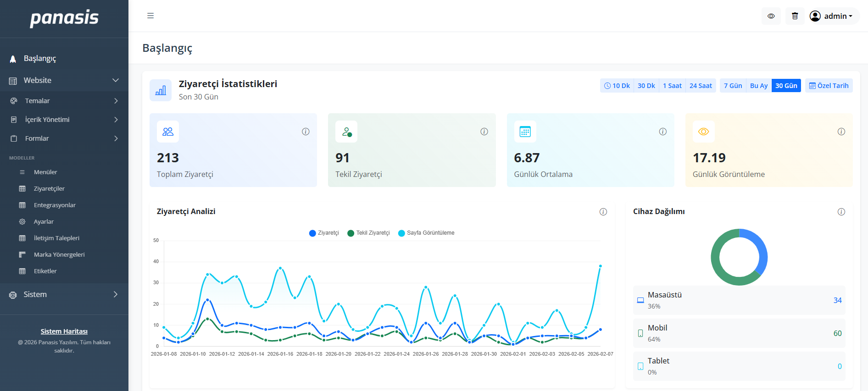The width and height of the screenshot is (868, 391).
Task: Click the hamburger menu icon in header
Action: (150, 16)
